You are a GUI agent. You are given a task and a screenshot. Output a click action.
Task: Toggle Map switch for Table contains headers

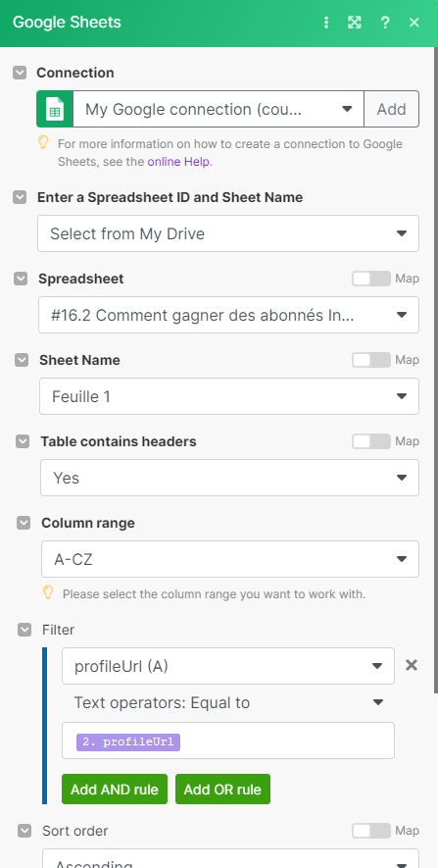click(x=371, y=441)
